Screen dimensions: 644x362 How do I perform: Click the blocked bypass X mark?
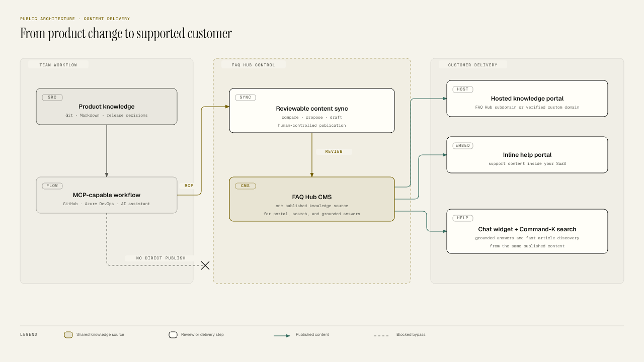pos(205,265)
